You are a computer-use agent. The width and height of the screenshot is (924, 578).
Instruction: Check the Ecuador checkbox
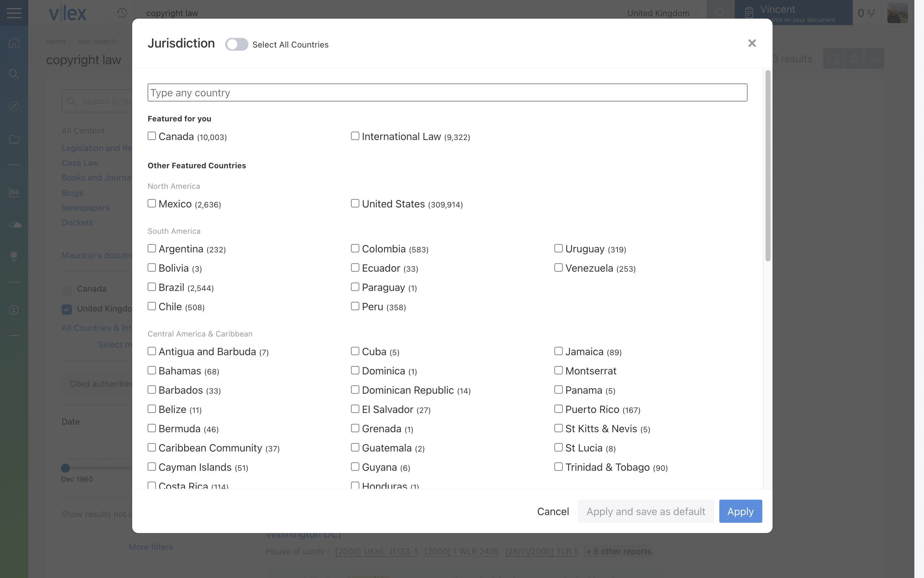tap(355, 267)
